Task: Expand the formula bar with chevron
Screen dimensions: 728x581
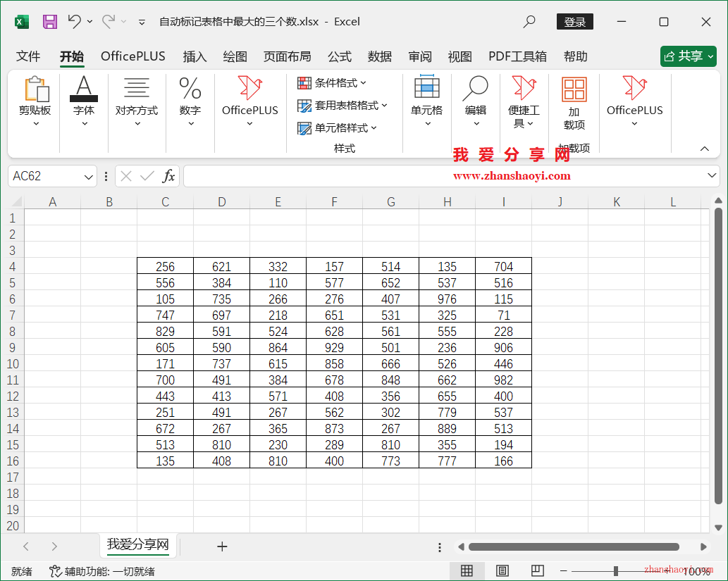Action: tap(712, 175)
